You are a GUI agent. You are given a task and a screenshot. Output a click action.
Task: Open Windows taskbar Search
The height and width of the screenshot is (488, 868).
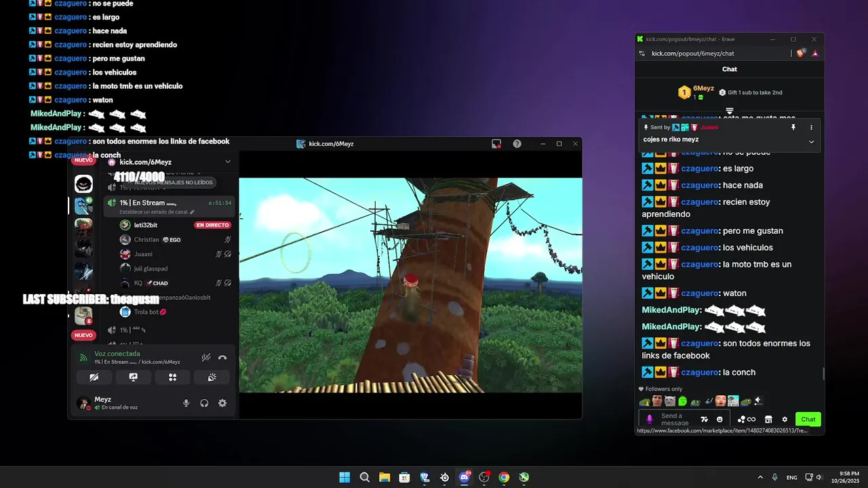pyautogui.click(x=365, y=477)
